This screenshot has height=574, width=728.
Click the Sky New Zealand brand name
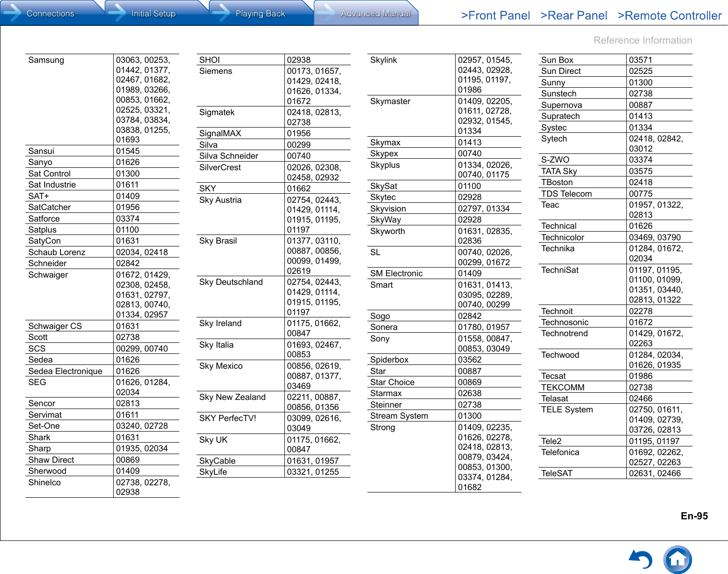(233, 397)
